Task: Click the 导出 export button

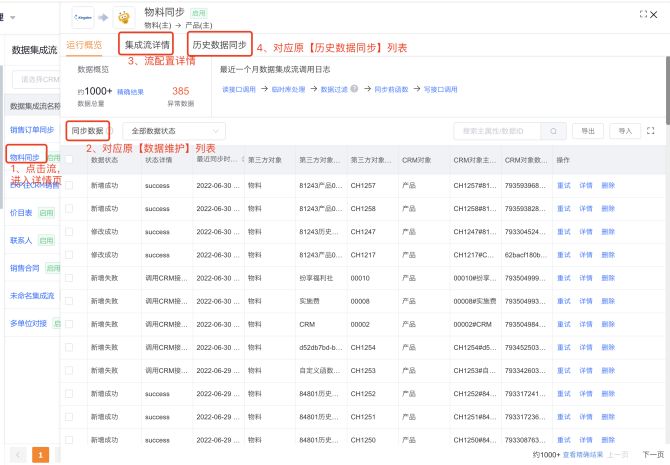Action: [x=587, y=131]
